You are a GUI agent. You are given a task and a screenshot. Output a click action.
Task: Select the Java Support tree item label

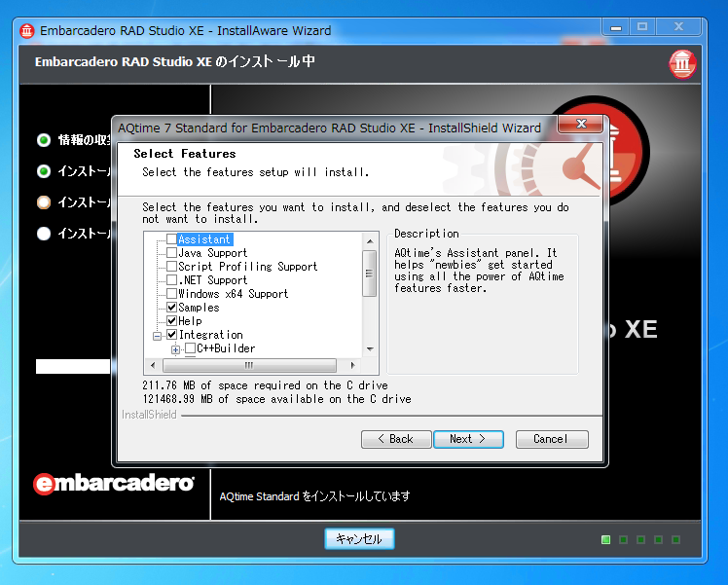(212, 253)
